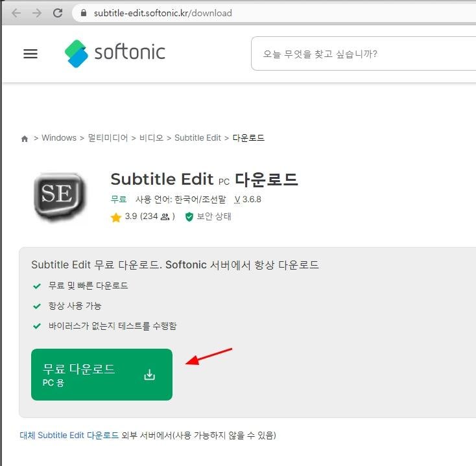Open 비디오 breadcrumb link
This screenshot has height=466, width=476.
tap(151, 138)
